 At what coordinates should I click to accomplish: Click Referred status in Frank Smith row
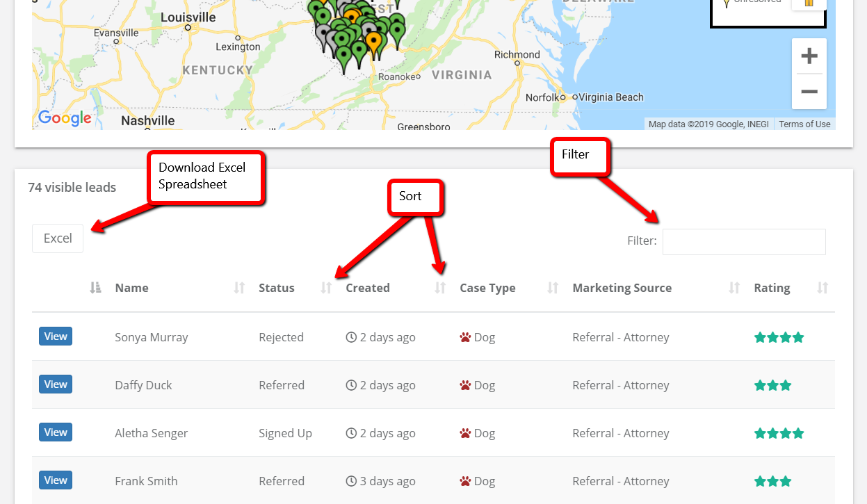coord(282,481)
